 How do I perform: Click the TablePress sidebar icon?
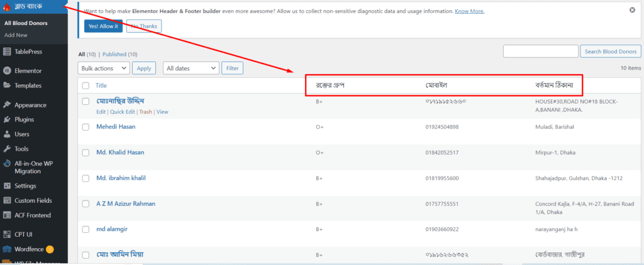7,51
